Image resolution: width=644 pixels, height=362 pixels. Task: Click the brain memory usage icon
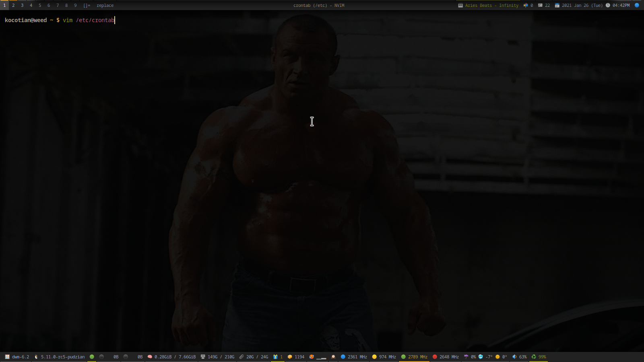point(150,357)
